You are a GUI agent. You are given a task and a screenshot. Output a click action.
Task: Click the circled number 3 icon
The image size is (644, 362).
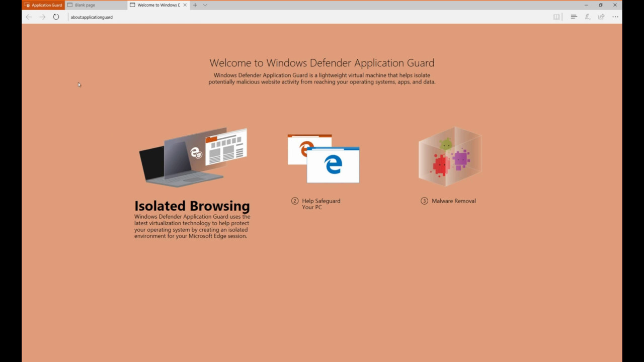tap(425, 201)
